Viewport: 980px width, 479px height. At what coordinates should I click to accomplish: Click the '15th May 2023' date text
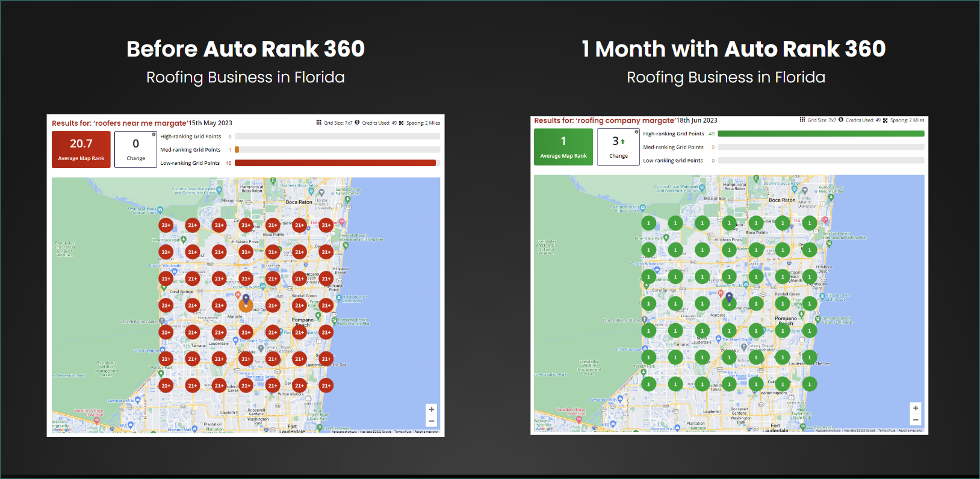[x=211, y=123]
